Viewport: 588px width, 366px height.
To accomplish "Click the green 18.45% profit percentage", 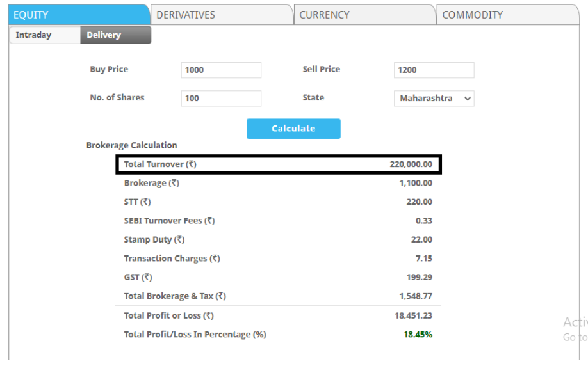I will point(418,335).
